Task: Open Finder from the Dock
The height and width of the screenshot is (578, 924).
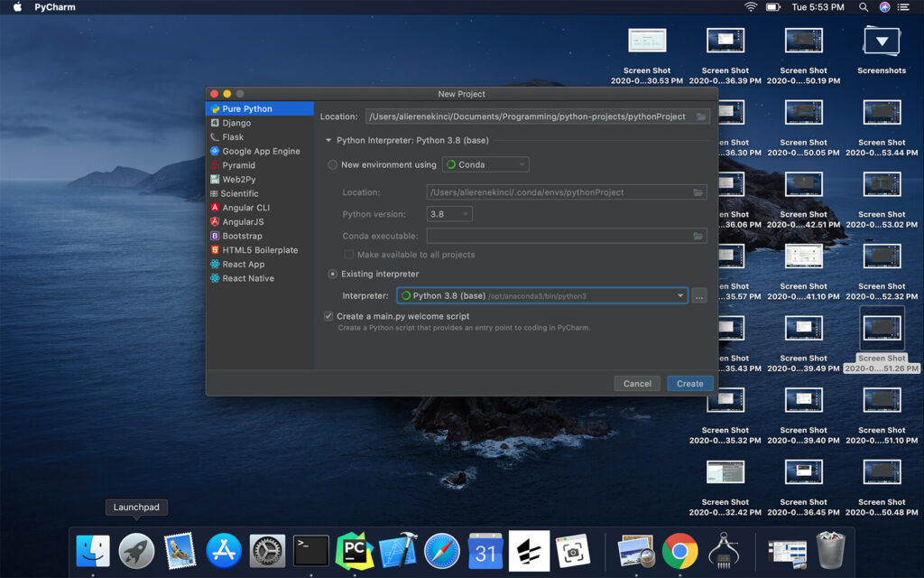Action: pyautogui.click(x=93, y=552)
